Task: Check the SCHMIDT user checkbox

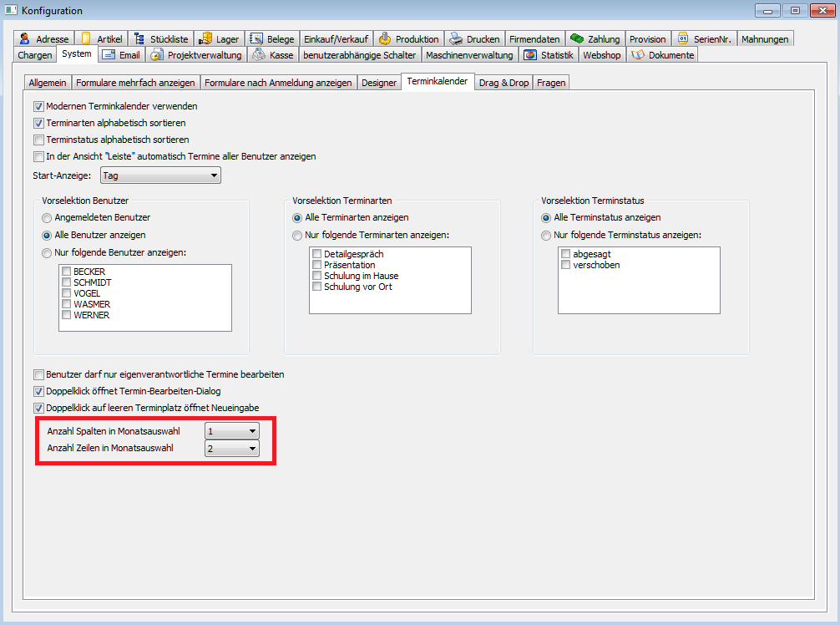Action: (x=67, y=282)
